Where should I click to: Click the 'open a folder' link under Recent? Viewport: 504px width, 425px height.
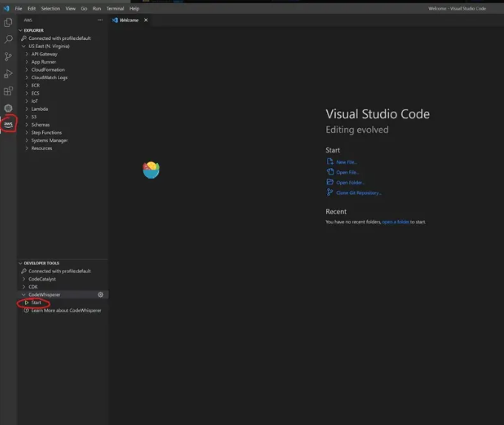[396, 222]
